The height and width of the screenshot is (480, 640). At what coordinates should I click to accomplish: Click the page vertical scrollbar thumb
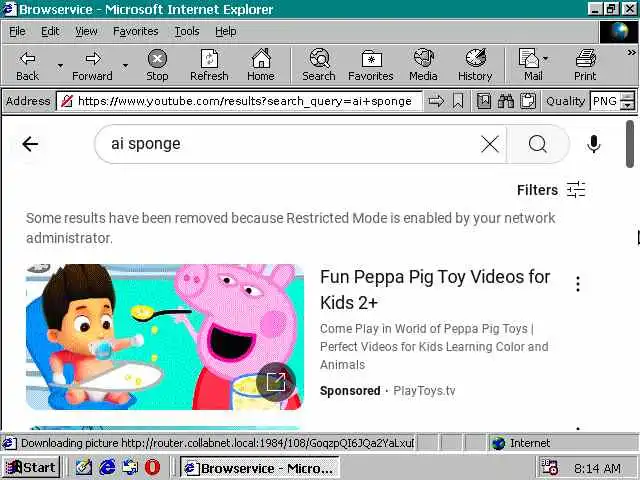(630, 144)
